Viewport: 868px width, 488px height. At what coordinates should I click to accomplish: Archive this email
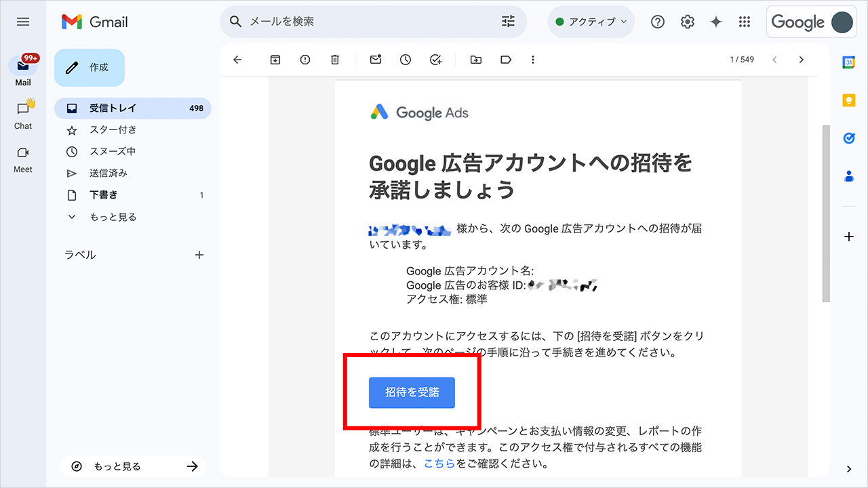[275, 60]
